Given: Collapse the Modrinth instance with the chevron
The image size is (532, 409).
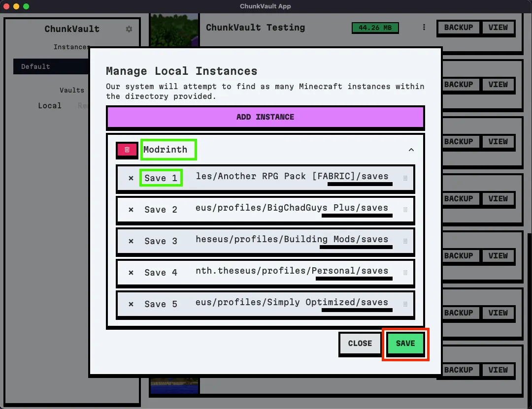Looking at the screenshot, I should 411,150.
